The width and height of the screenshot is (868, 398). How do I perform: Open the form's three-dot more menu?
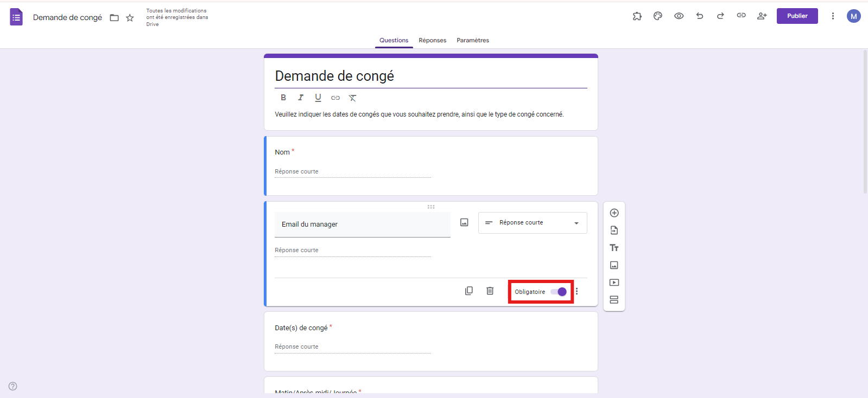point(833,16)
